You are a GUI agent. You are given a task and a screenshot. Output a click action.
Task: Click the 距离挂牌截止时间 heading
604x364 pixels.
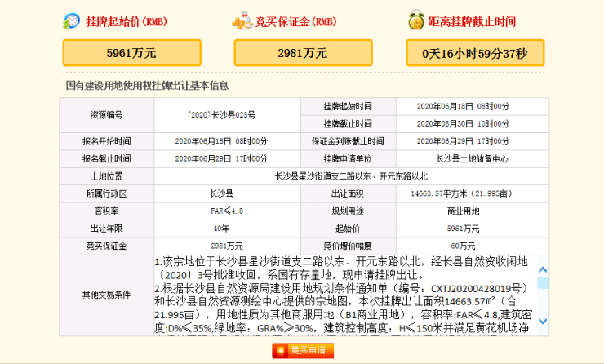click(x=473, y=21)
